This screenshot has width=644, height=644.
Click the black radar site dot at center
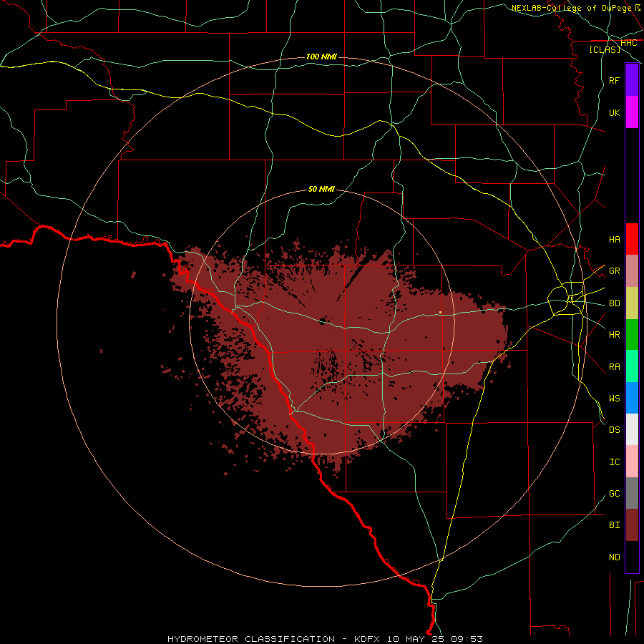tap(323, 321)
